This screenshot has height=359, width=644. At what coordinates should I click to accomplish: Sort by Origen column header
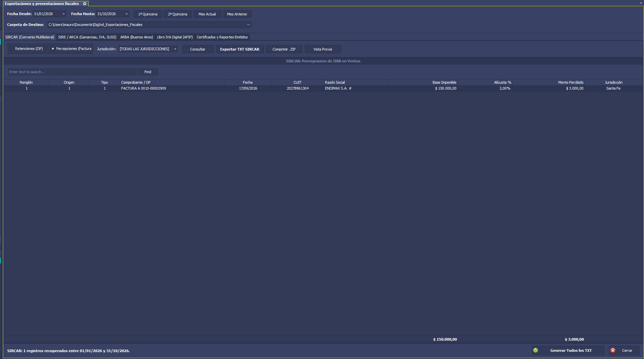(x=69, y=82)
